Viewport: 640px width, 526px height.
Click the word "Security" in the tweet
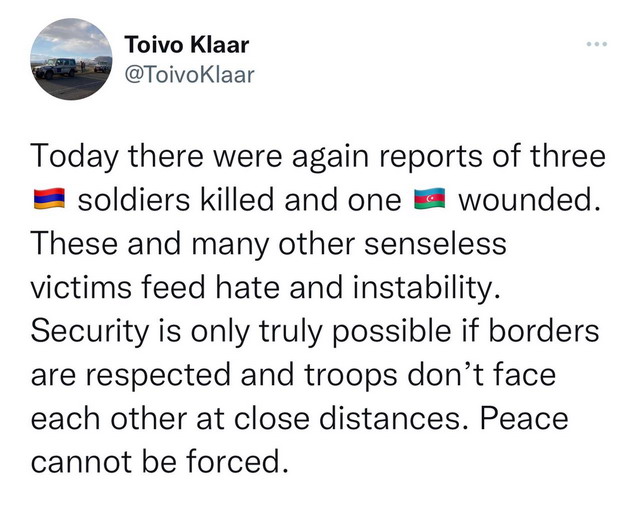pos(88,331)
